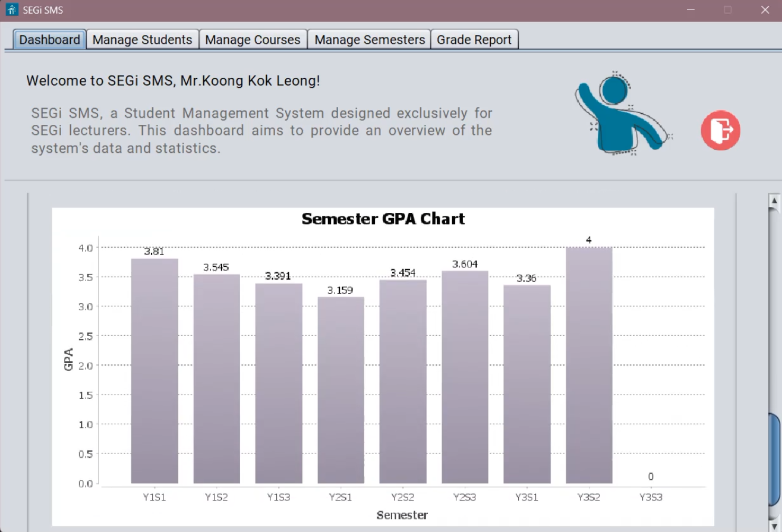Image resolution: width=782 pixels, height=532 pixels.
Task: Go to the Grade Report tab
Action: [x=474, y=40]
